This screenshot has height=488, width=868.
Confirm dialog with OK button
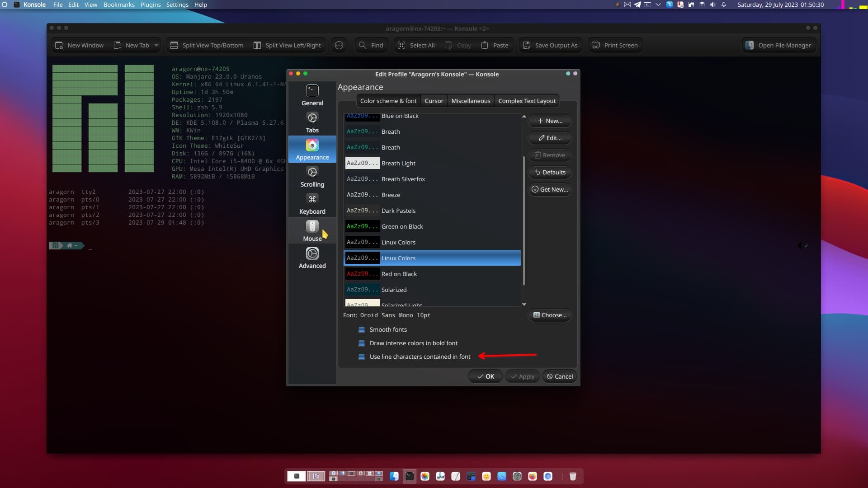[486, 376]
